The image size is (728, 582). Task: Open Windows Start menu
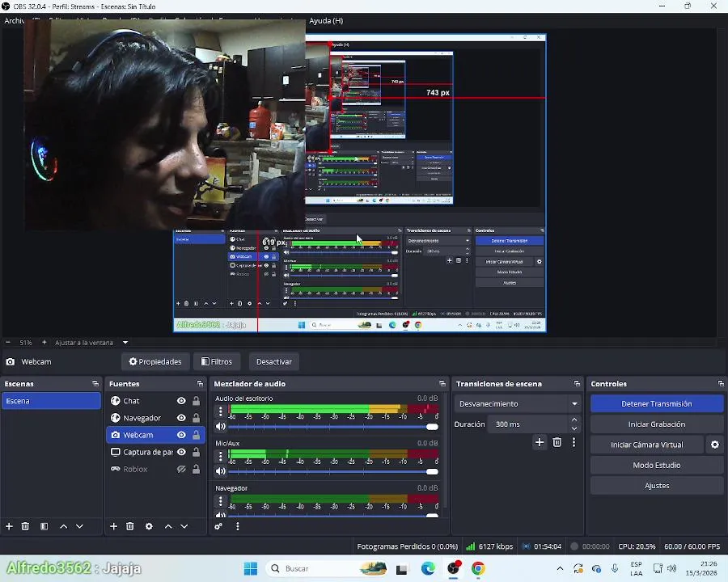pyautogui.click(x=251, y=568)
